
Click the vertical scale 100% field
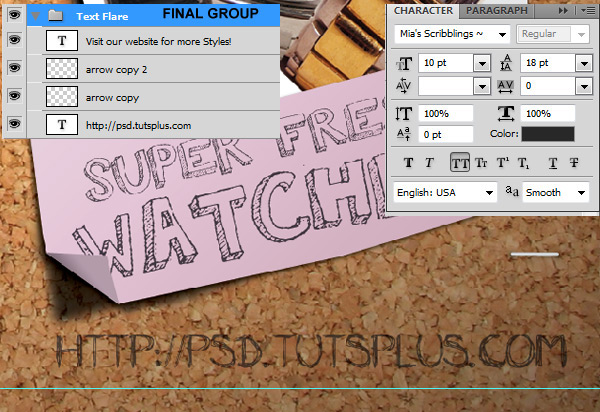[x=446, y=114]
